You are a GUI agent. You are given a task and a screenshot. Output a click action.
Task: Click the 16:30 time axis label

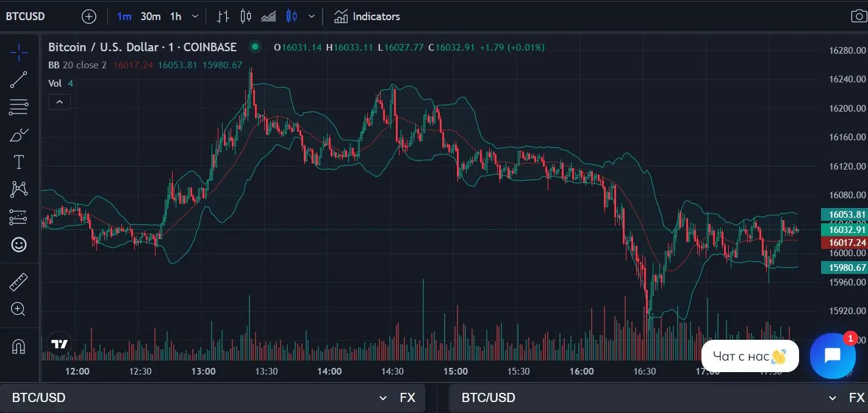coord(645,371)
